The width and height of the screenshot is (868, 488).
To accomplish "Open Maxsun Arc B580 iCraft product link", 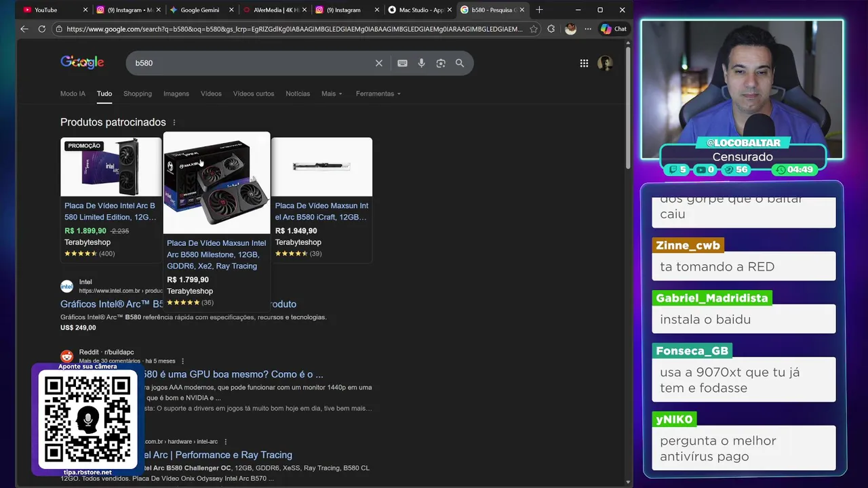I will click(321, 211).
